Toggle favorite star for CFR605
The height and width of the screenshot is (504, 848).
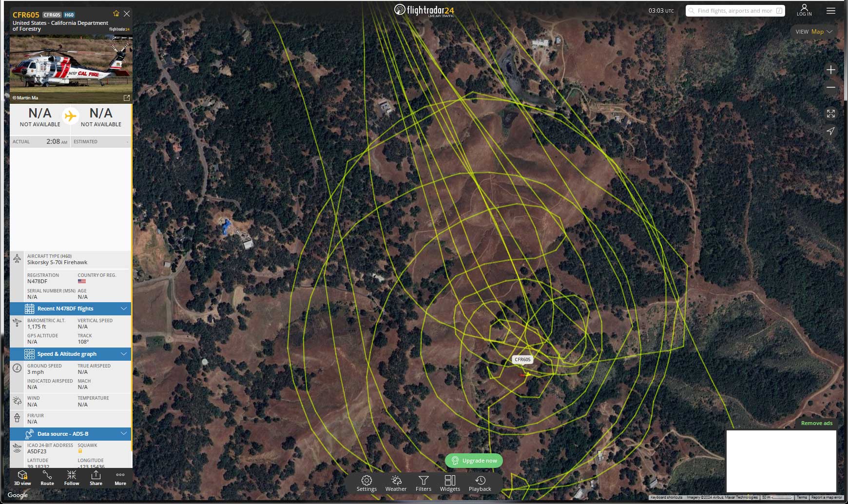click(116, 14)
